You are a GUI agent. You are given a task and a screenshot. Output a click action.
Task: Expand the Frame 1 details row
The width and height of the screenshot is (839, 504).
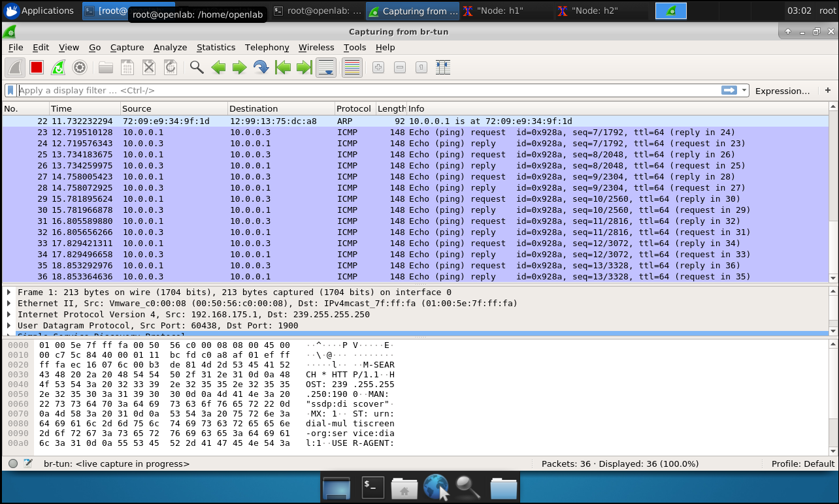(x=9, y=292)
